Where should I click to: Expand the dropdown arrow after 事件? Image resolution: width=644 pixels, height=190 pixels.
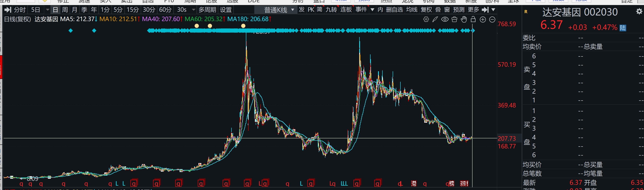coord(372,10)
